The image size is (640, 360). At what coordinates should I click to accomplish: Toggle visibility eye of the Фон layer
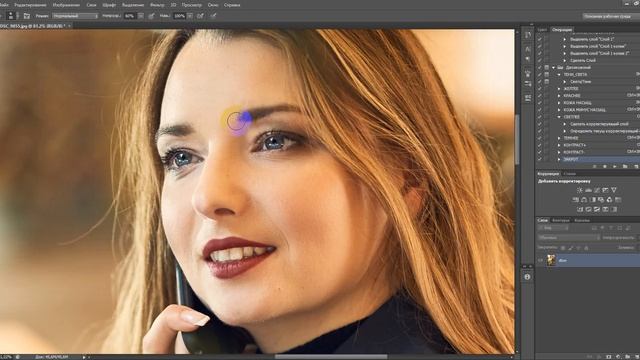(540, 260)
